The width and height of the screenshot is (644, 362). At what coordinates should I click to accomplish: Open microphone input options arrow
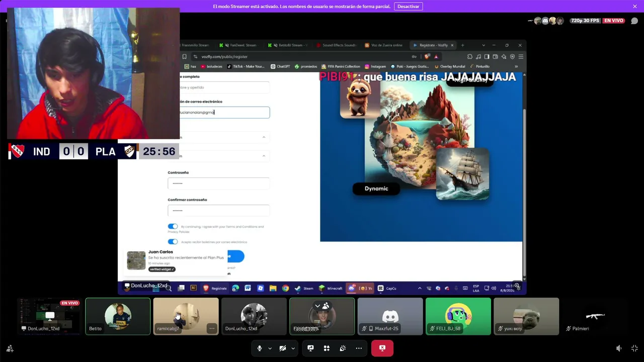tap(270, 348)
